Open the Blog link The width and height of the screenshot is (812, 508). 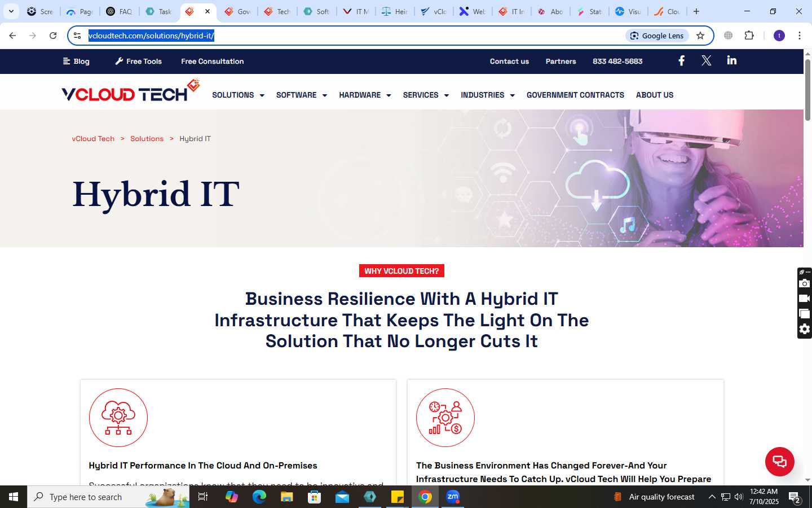pyautogui.click(x=76, y=61)
